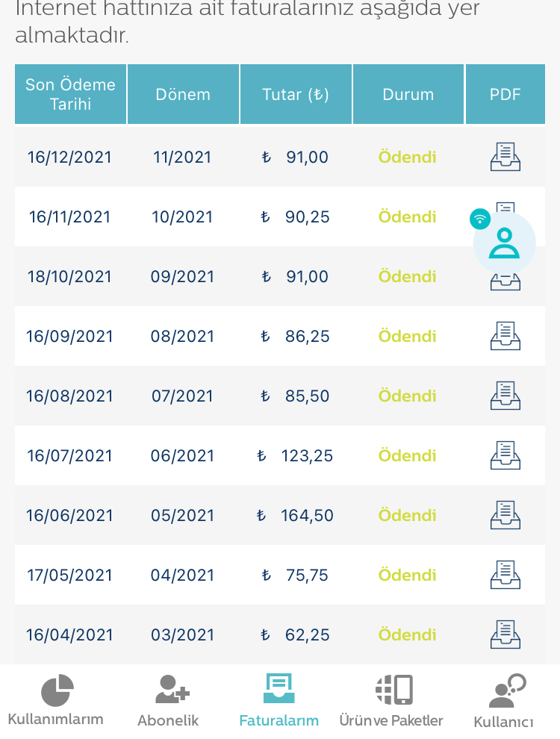Open PDF invoice for period 11/2021
Image resolution: width=560 pixels, height=739 pixels.
click(505, 157)
